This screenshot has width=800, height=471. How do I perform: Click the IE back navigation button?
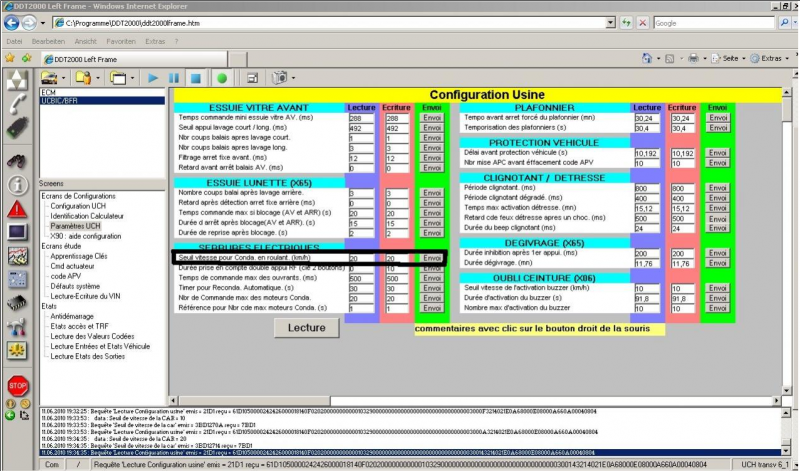(x=12, y=22)
